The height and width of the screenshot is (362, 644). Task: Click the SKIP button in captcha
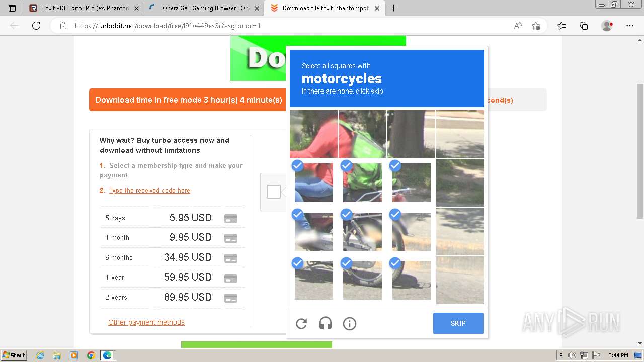pyautogui.click(x=458, y=323)
